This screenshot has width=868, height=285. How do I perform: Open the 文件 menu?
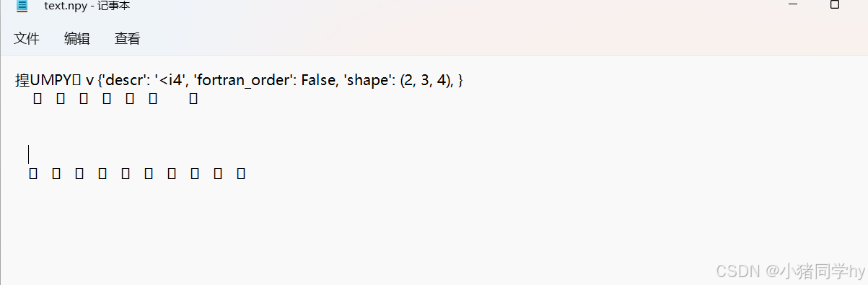coord(27,39)
